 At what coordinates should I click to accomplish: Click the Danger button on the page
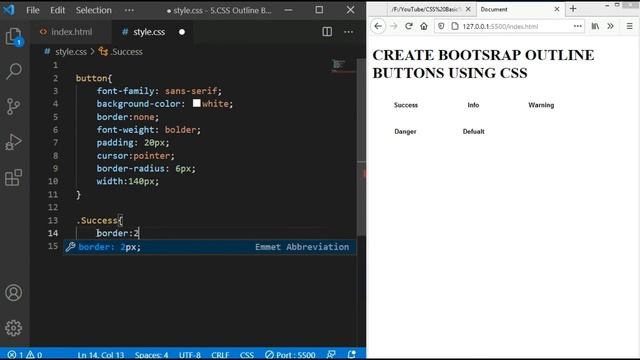[405, 131]
